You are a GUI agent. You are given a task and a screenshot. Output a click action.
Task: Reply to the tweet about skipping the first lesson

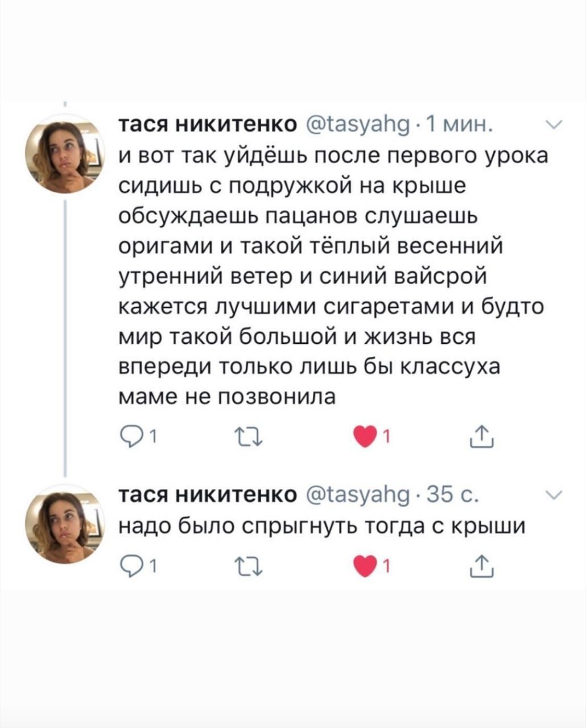[x=130, y=437]
